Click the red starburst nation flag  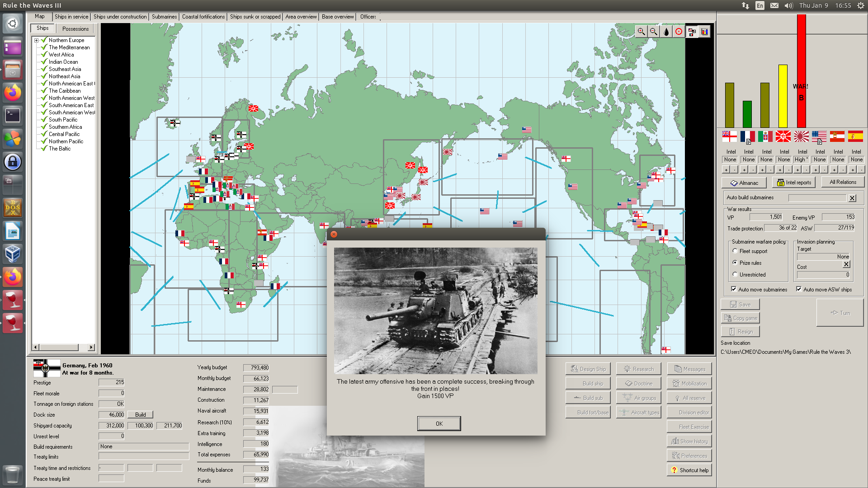783,136
